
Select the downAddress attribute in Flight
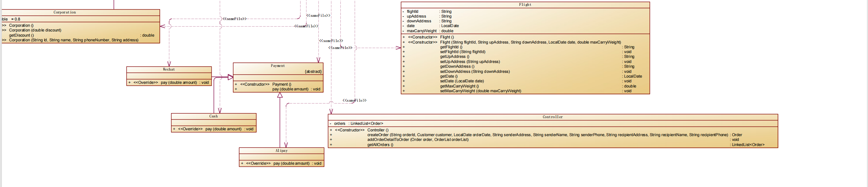point(427,21)
